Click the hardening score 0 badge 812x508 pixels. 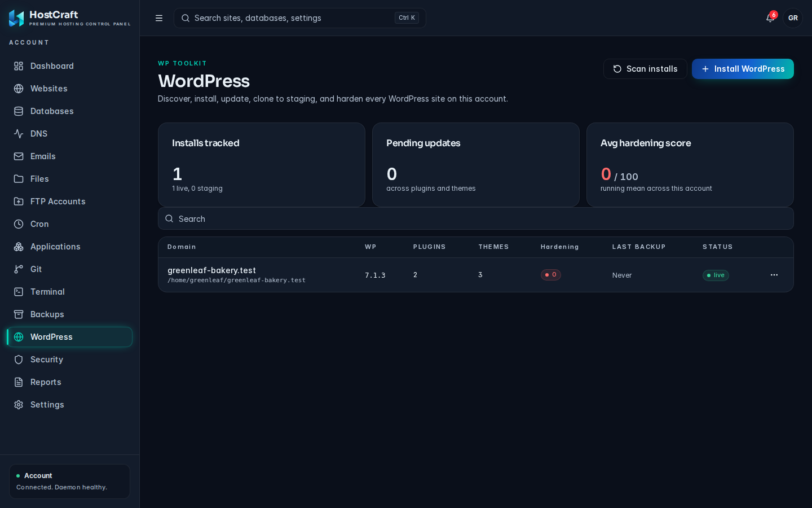pos(551,275)
